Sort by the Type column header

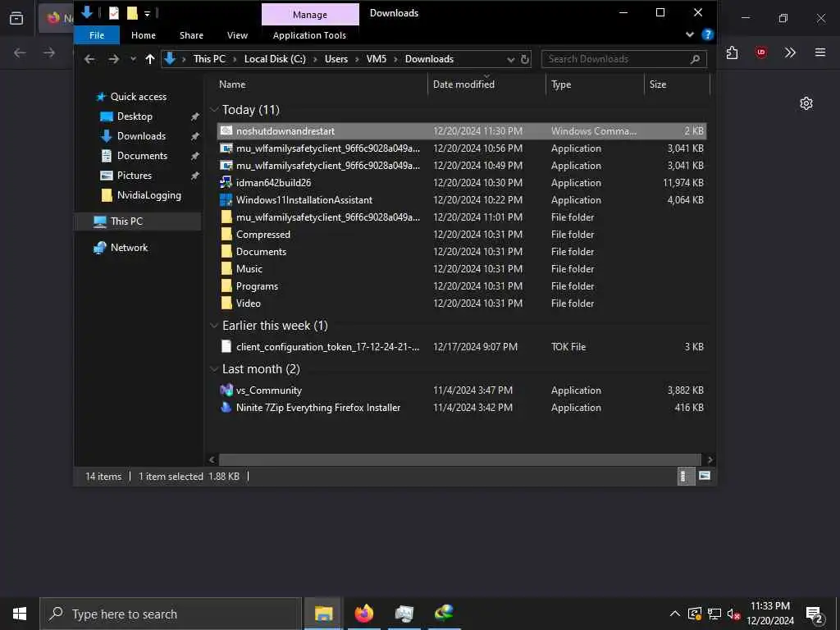point(561,84)
